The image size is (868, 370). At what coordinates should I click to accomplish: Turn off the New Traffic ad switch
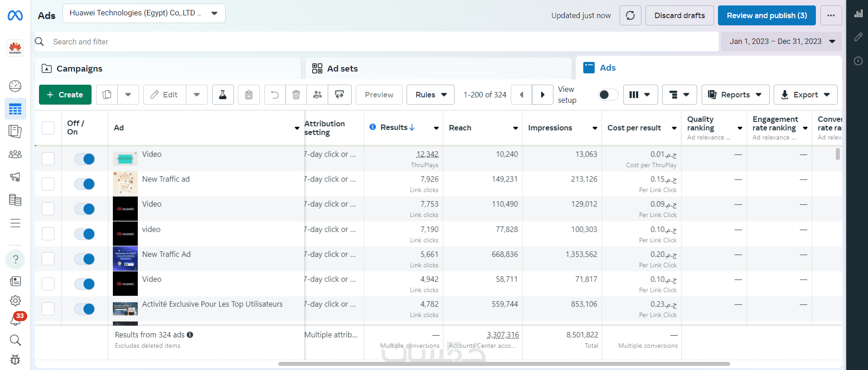[x=84, y=184]
